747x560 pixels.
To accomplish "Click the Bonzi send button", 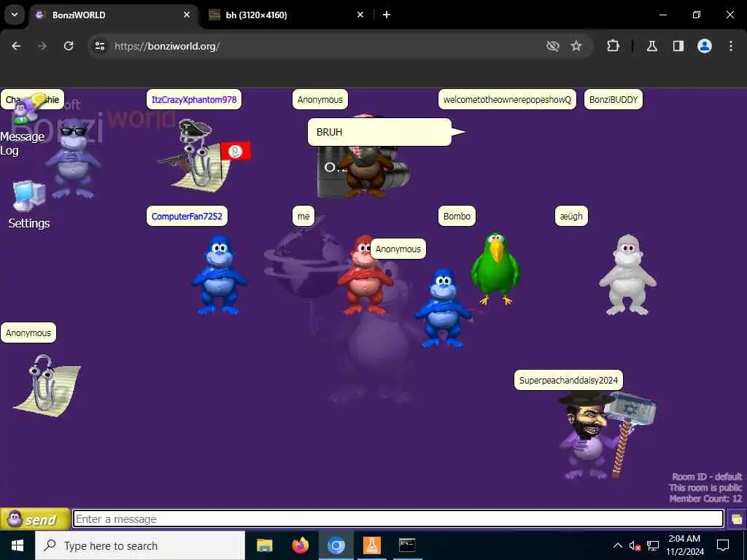I will (x=35, y=519).
